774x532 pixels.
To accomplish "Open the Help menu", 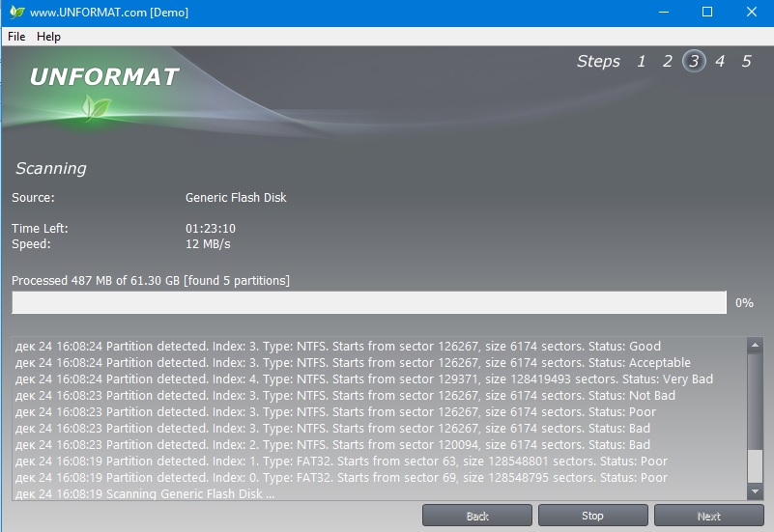I will click(48, 37).
